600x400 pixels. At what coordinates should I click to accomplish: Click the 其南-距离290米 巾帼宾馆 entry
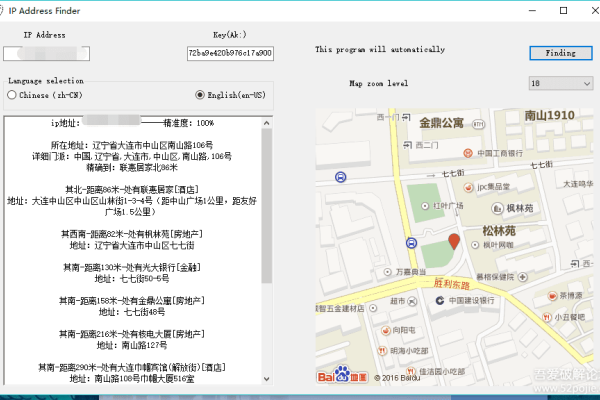click(132, 367)
